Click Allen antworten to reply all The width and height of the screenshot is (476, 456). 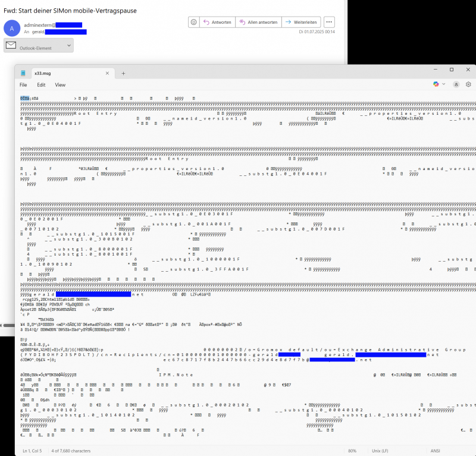pyautogui.click(x=258, y=22)
